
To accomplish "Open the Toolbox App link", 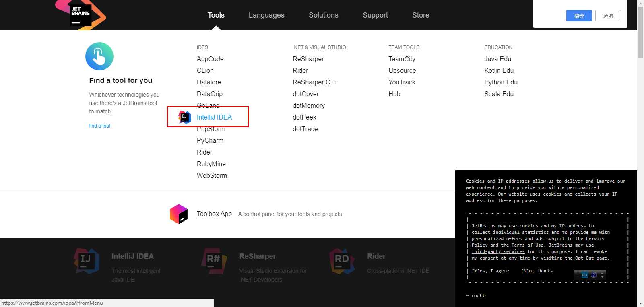I will tap(214, 214).
